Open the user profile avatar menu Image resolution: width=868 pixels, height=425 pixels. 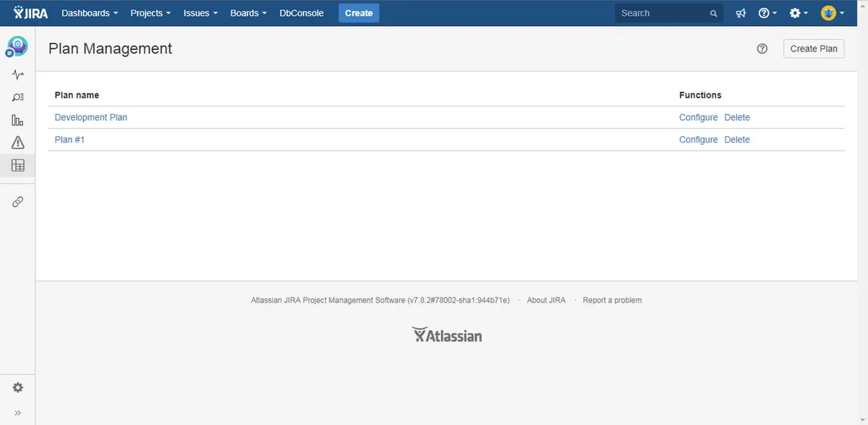833,13
